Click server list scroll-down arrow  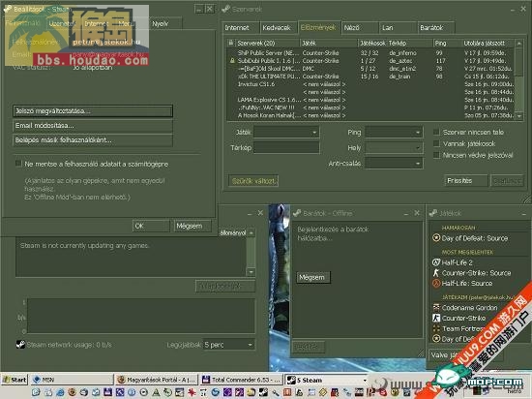[x=518, y=116]
